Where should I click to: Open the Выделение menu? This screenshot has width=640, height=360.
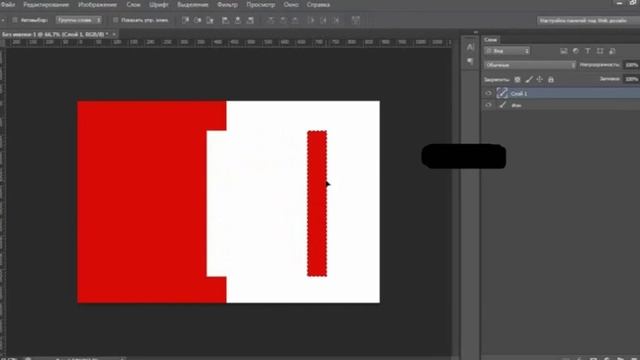[193, 5]
